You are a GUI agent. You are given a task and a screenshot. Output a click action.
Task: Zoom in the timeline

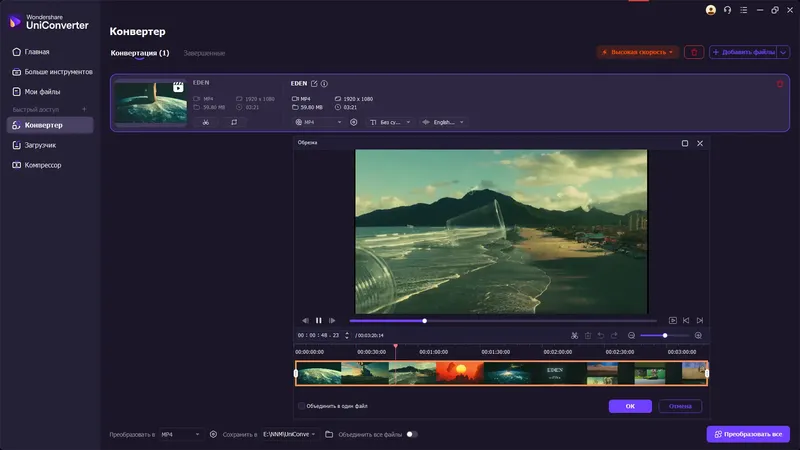[x=698, y=335]
